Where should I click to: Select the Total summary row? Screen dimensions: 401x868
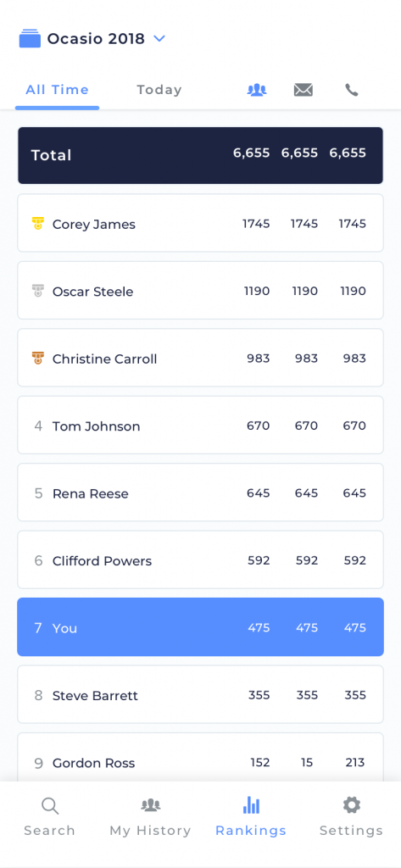[x=200, y=156]
